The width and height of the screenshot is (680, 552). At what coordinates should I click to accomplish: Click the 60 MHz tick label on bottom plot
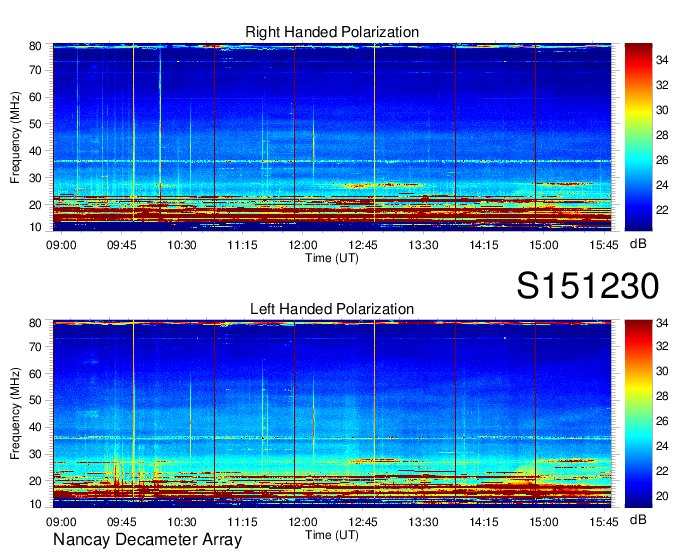[x=35, y=374]
